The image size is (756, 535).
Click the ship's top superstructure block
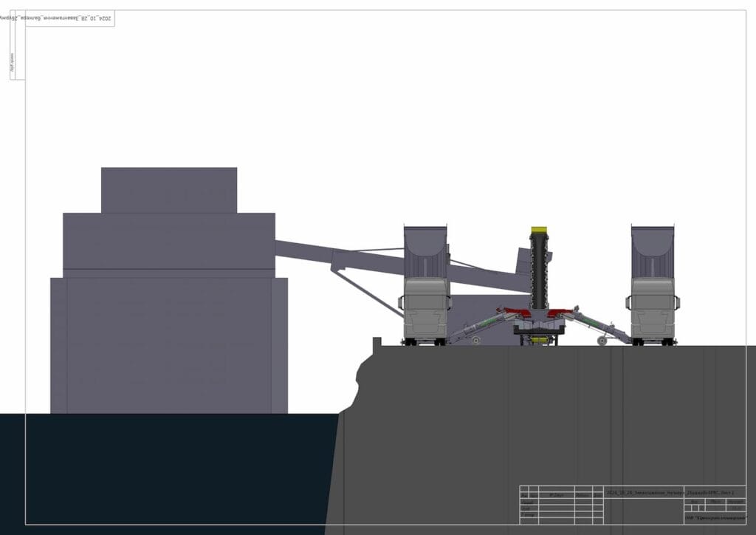(169, 190)
